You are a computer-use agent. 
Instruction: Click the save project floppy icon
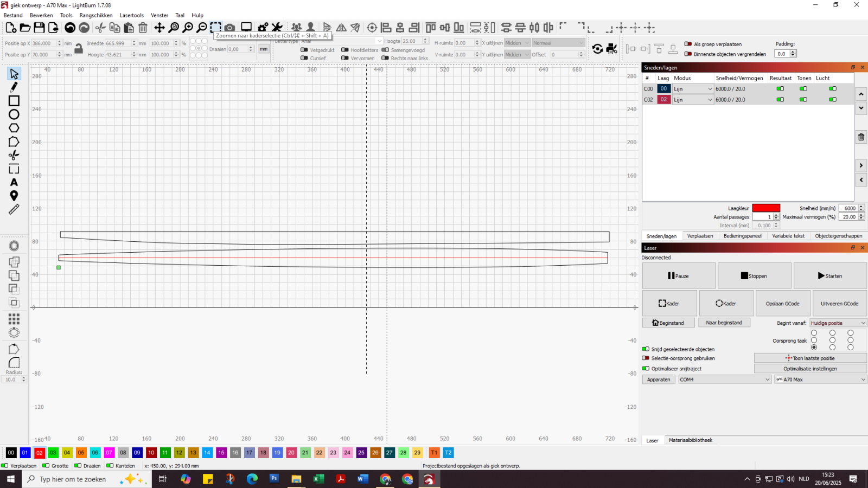click(39, 28)
